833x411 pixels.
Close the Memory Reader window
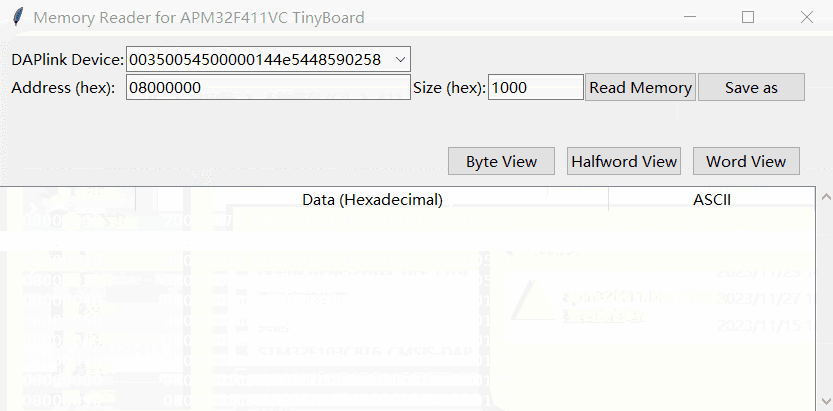(x=806, y=17)
